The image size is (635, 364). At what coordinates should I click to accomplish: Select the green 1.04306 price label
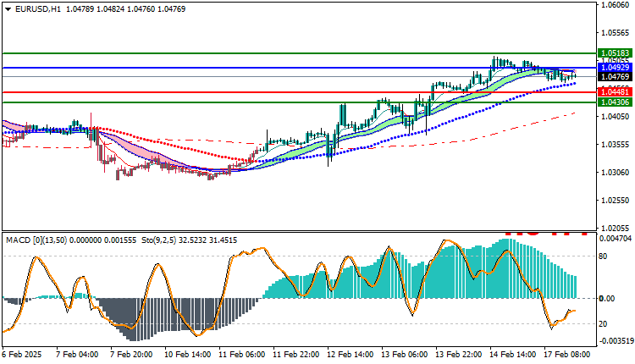pos(615,102)
